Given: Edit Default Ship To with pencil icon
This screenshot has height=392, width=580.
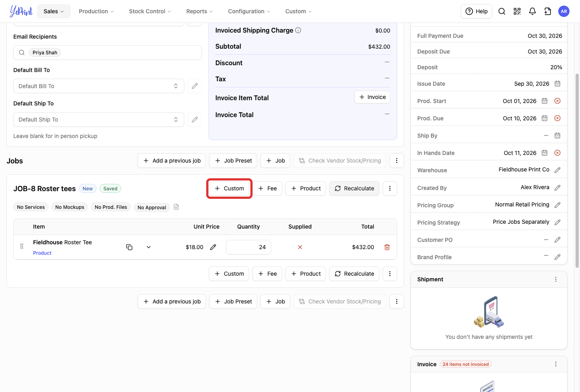Looking at the screenshot, I should [x=195, y=120].
